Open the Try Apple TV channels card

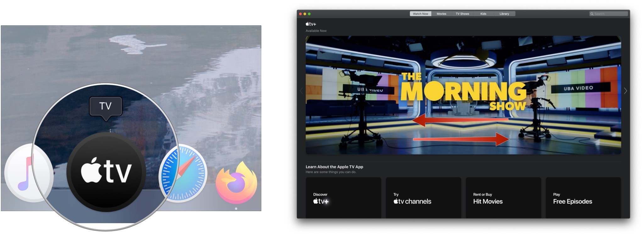423,198
